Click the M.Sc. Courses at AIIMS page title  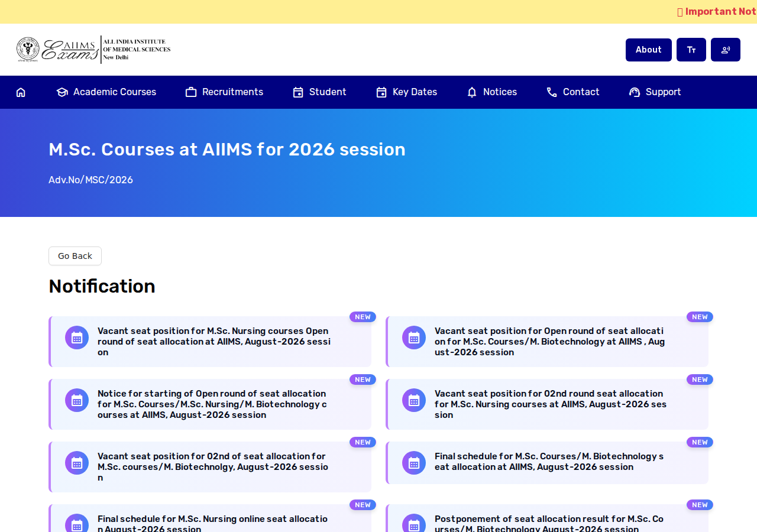point(227,150)
